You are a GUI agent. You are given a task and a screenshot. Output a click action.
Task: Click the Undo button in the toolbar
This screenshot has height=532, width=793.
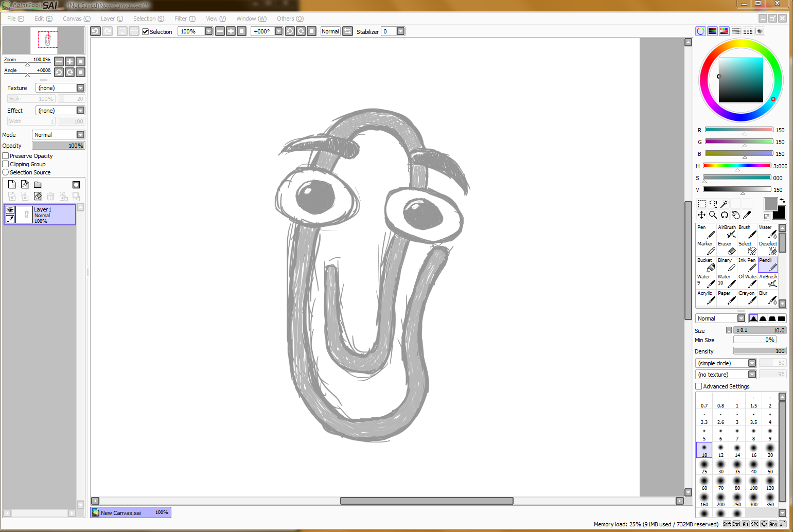click(x=95, y=31)
